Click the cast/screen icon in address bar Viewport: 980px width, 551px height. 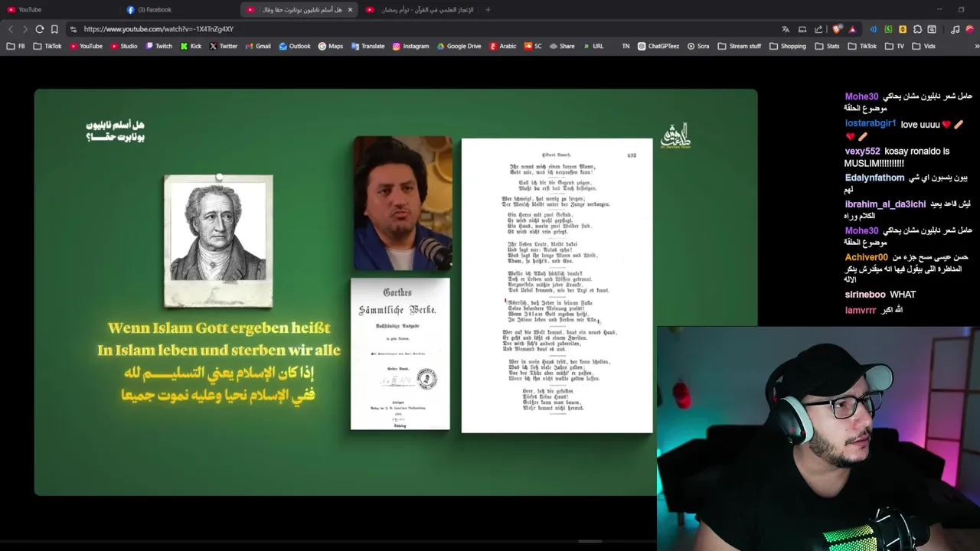(802, 29)
